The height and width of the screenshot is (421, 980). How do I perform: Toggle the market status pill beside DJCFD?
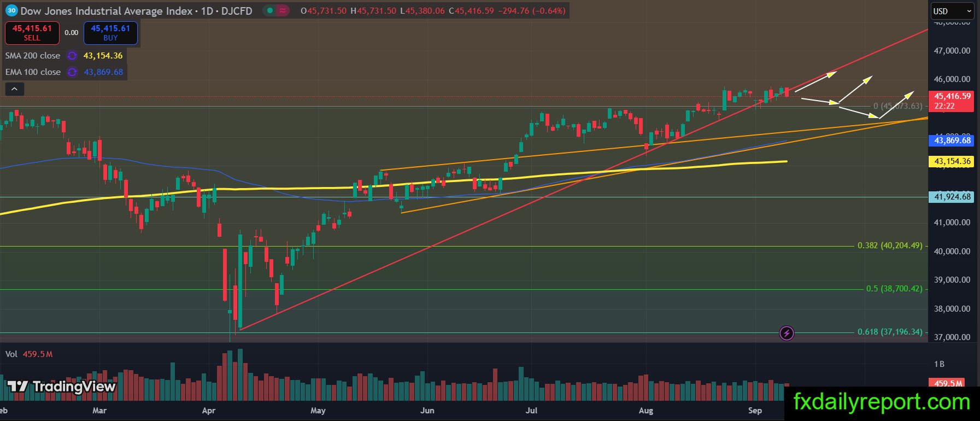pyautogui.click(x=276, y=10)
